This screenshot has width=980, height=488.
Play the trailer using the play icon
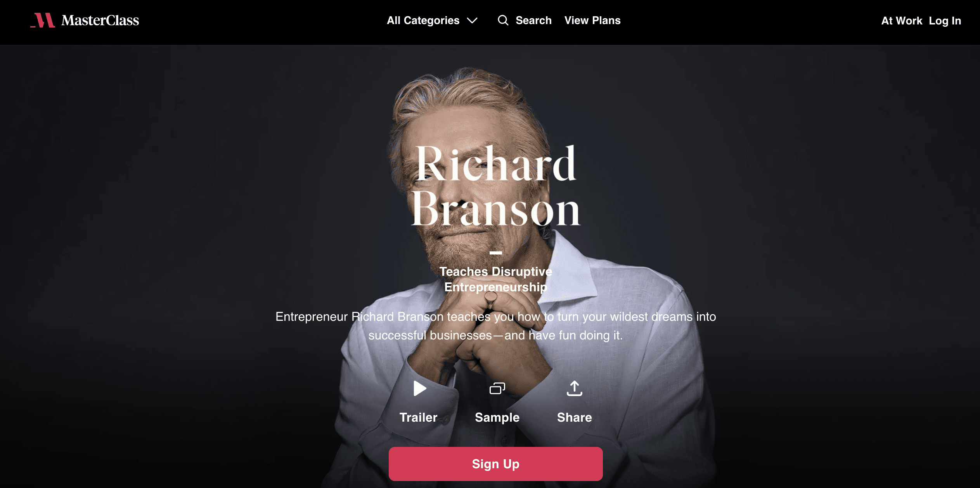click(419, 388)
